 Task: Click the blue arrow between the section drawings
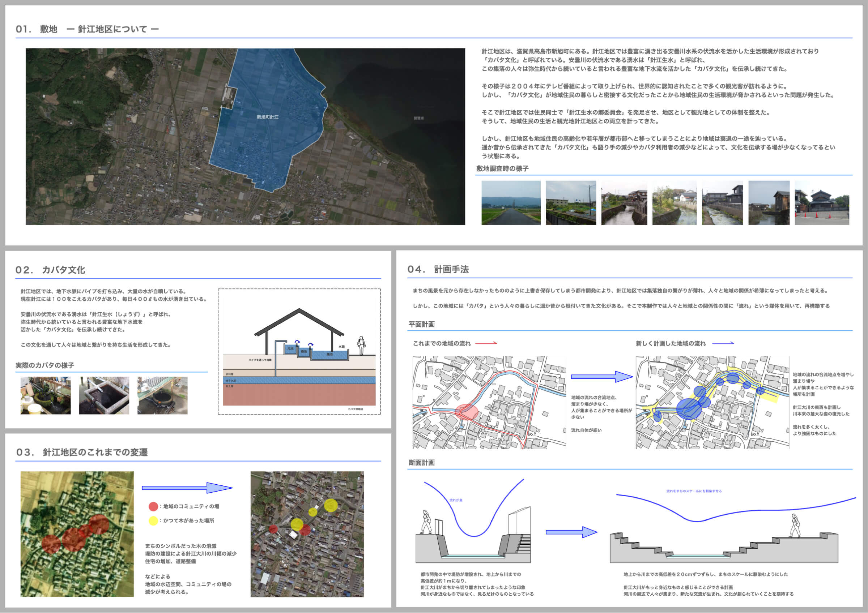(x=571, y=532)
